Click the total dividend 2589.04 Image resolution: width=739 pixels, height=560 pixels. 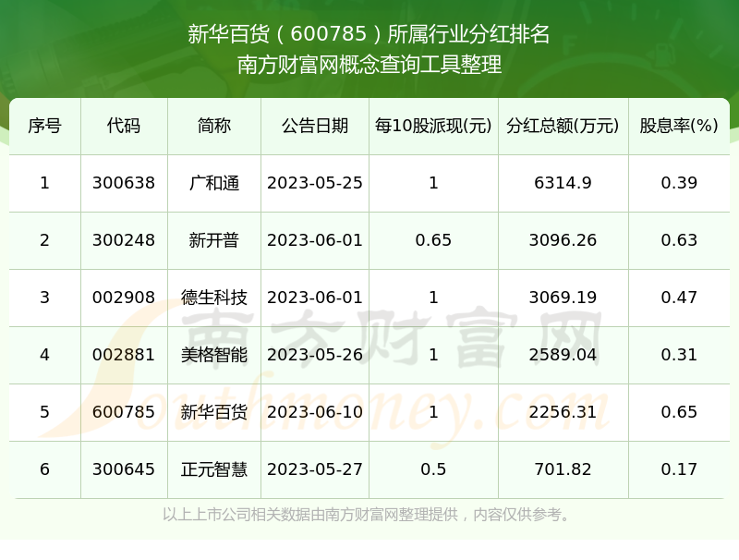[563, 355]
